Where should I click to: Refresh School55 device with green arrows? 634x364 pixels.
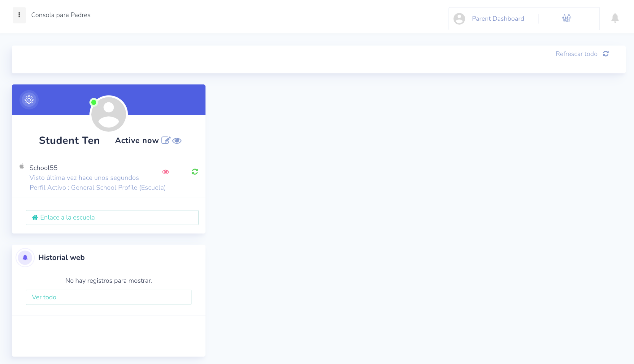tap(195, 172)
